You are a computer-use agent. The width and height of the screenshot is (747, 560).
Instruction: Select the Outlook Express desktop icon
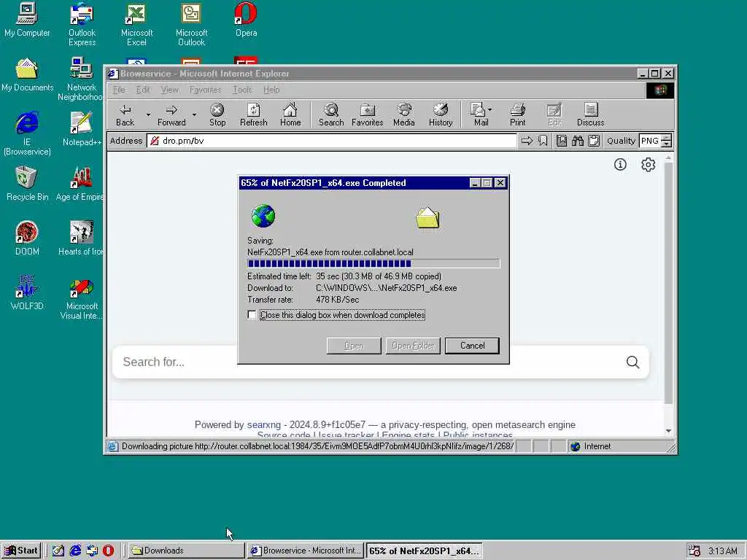click(82, 25)
